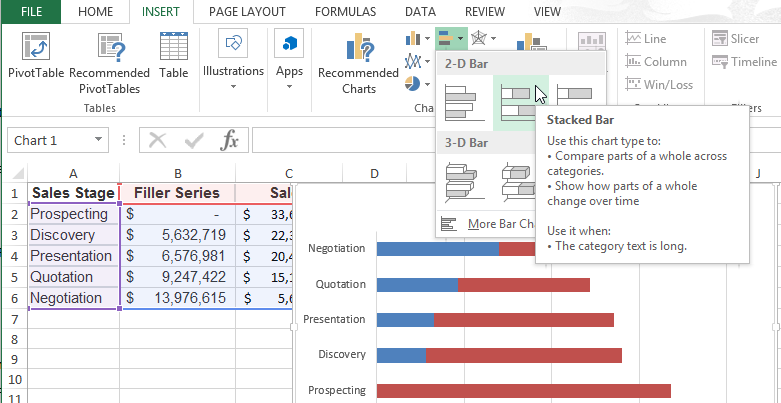Select the Sales Stage header cell

pyautogui.click(x=72, y=193)
